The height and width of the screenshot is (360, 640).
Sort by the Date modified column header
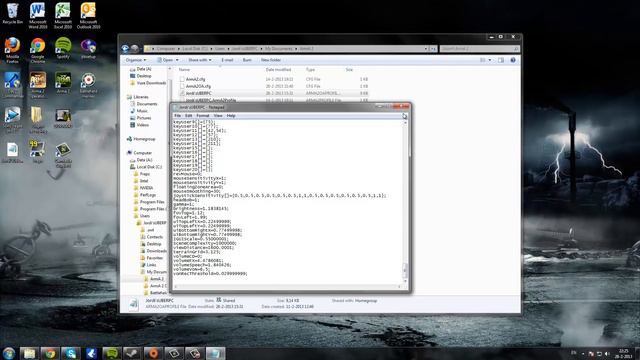coord(278,70)
